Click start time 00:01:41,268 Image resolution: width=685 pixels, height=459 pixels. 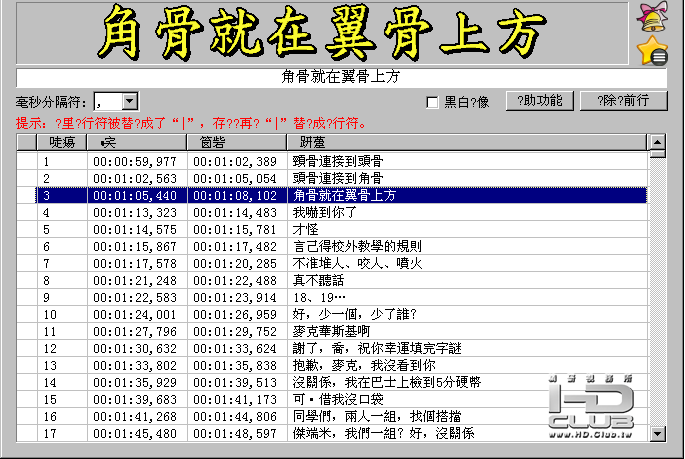135,417
